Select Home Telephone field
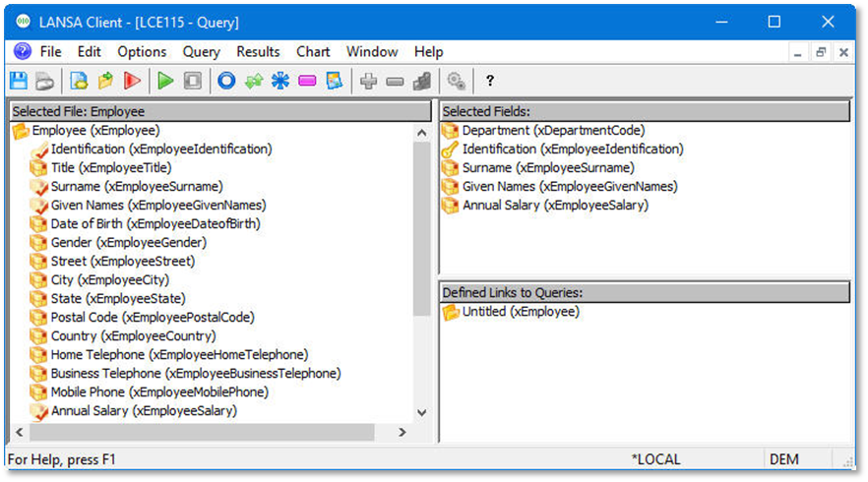 pyautogui.click(x=169, y=355)
